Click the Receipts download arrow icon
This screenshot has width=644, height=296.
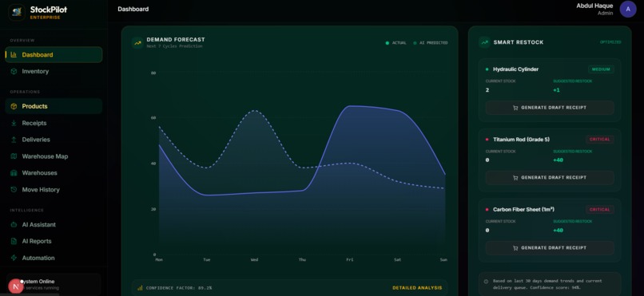pyautogui.click(x=14, y=123)
